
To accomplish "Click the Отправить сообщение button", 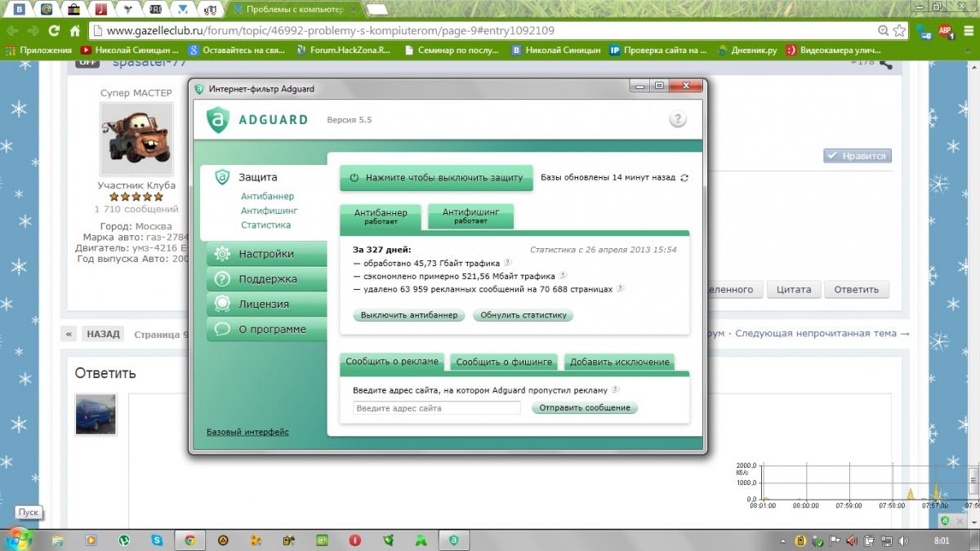I will click(585, 407).
